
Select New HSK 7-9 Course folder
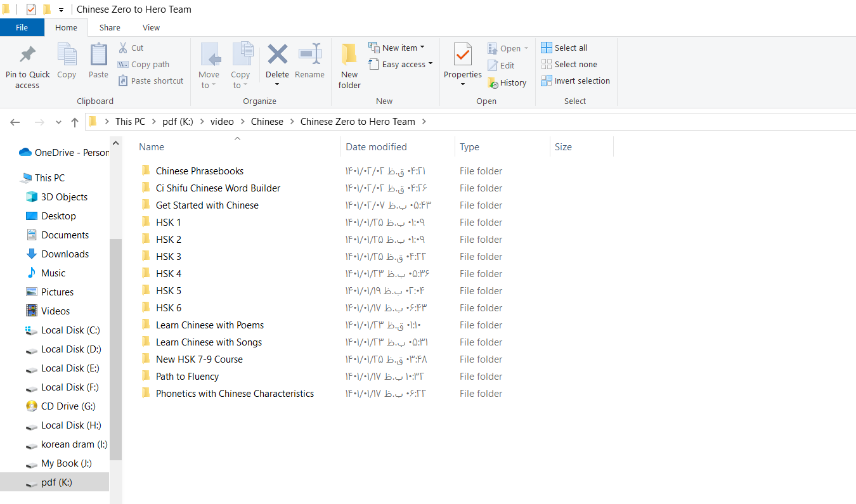199,359
